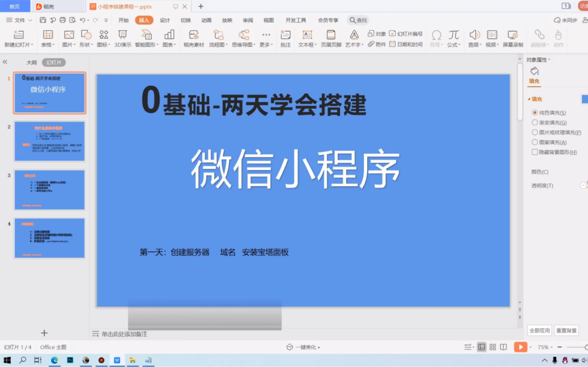Insert Video (视频)
The width and height of the screenshot is (588, 367).
(492, 38)
